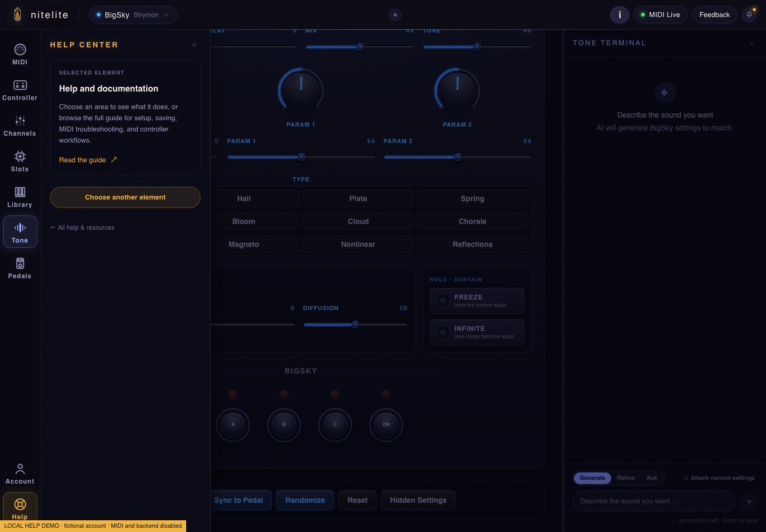Image resolution: width=766 pixels, height=532 pixels.
Task: Close the Tone Terminal panel
Action: click(752, 43)
